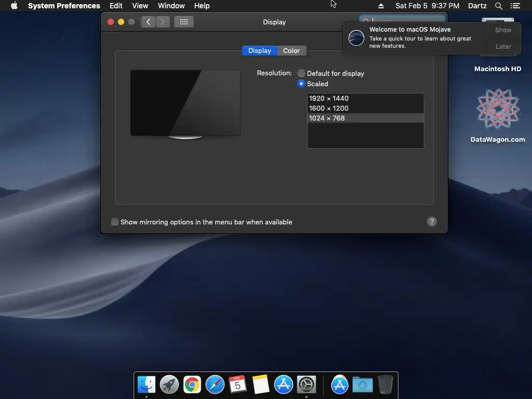The height and width of the screenshot is (399, 532).
Task: Choose 1024 × 768 resolution
Action: [x=365, y=118]
